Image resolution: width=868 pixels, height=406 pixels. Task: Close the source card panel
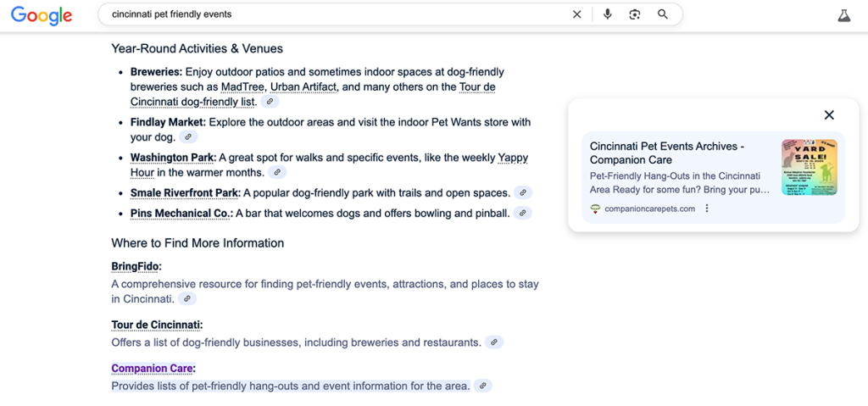click(829, 115)
